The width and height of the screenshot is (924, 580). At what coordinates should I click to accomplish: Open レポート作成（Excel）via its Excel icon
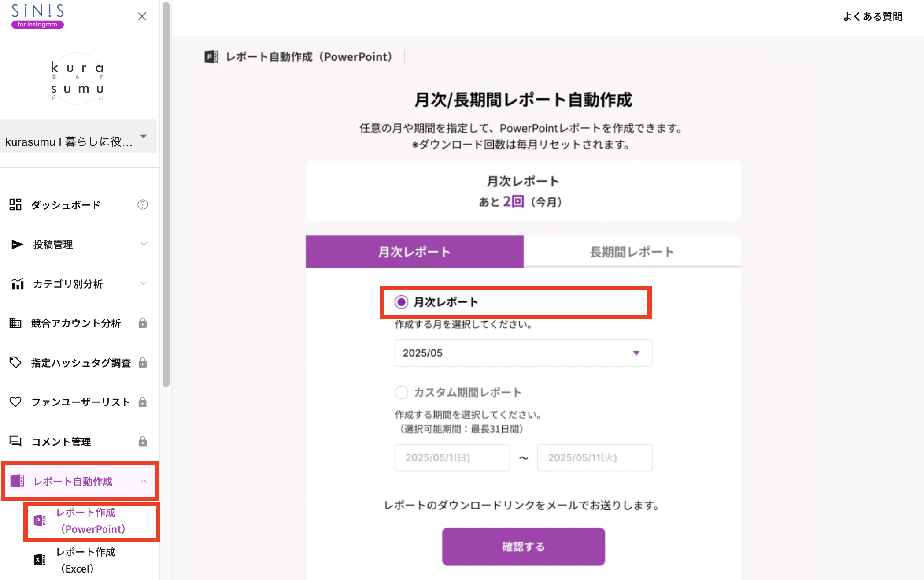pos(40,559)
